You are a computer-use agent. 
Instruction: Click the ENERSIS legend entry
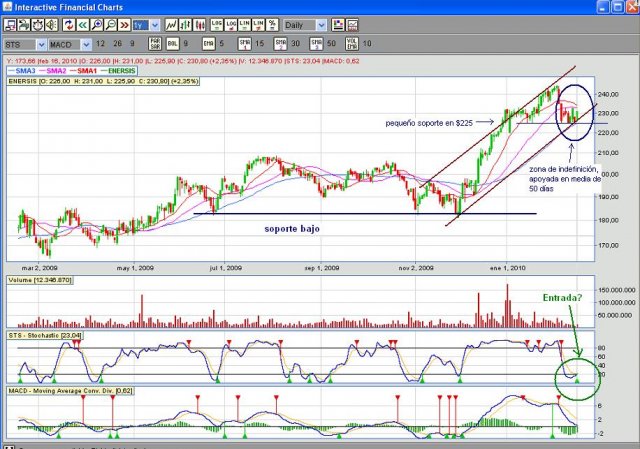(118, 71)
